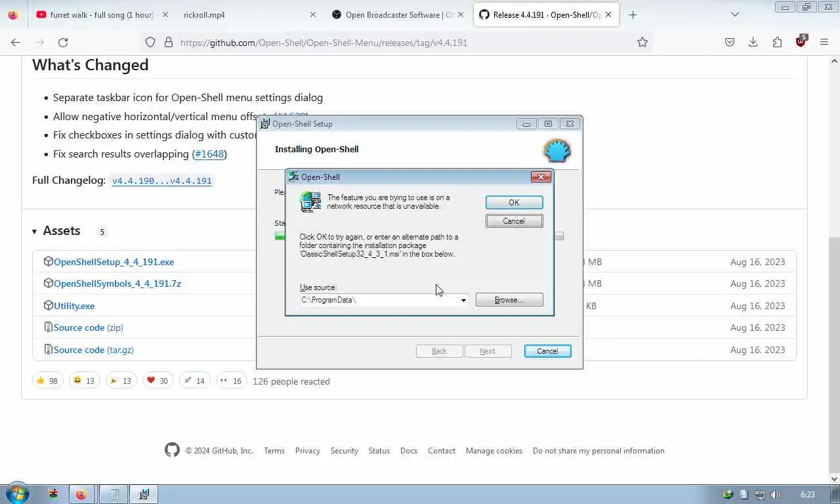
Task: Click the Open-Shell dialog title bar icon
Action: 294,177
